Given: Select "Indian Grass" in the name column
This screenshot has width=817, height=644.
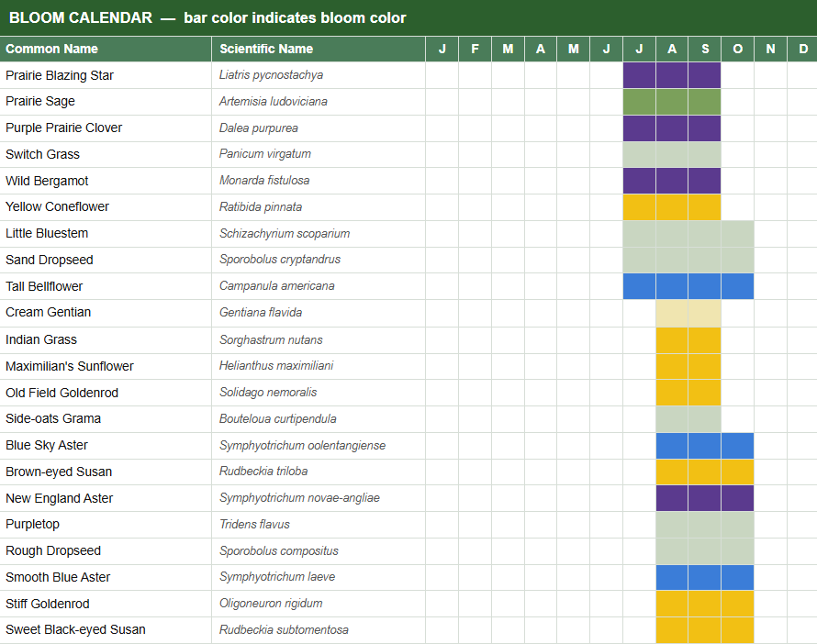Looking at the screenshot, I should (41, 340).
